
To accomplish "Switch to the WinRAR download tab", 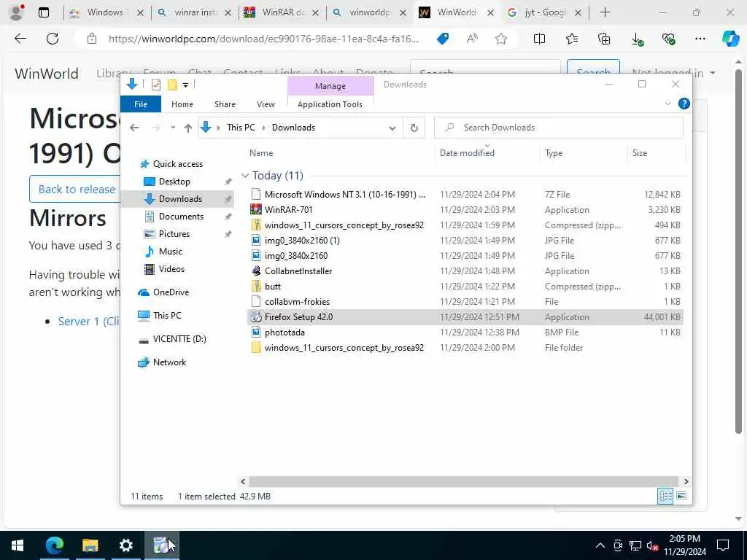I will point(283,12).
